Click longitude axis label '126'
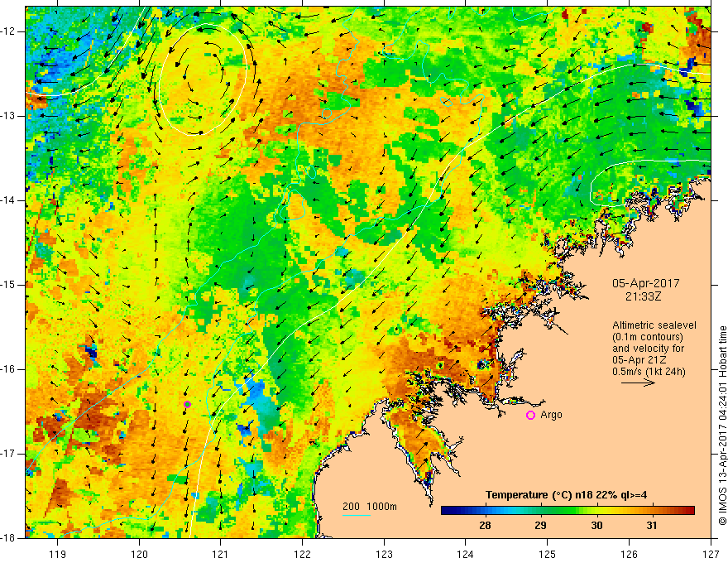 coord(629,554)
